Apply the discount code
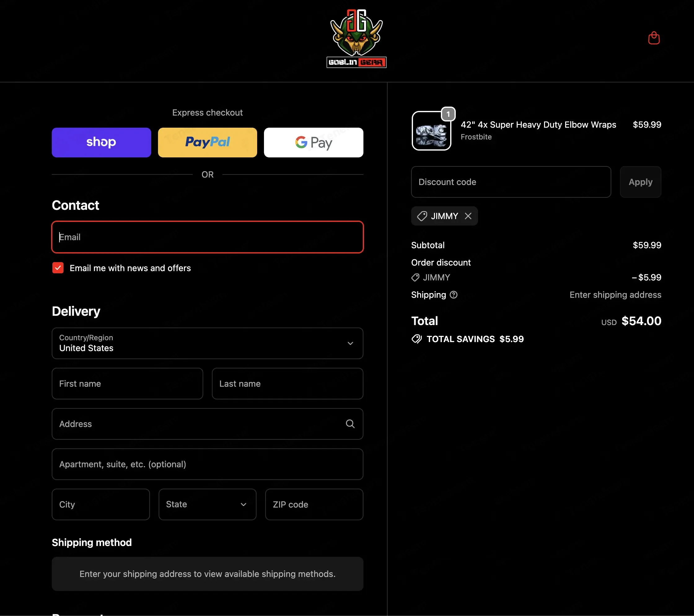Screen dimensions: 694x616 coord(640,182)
